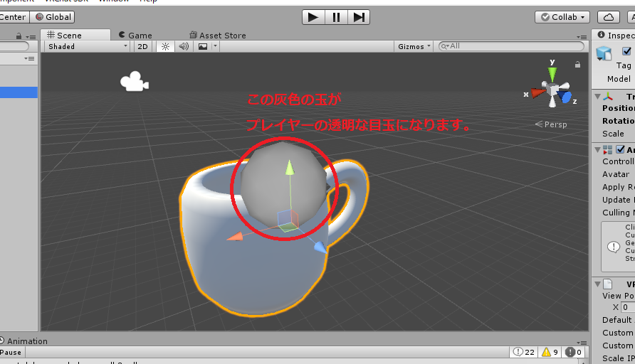Click the View Position X value field
Viewport: 635px width, 364px height.
pos(628,307)
